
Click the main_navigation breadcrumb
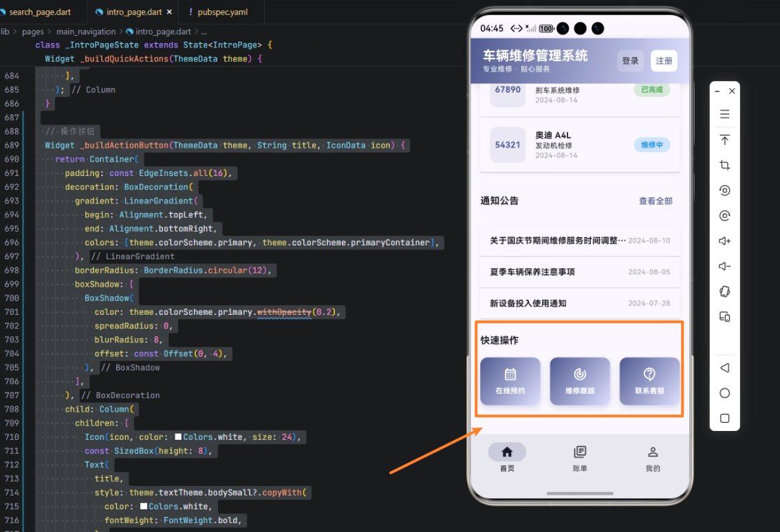pos(85,32)
